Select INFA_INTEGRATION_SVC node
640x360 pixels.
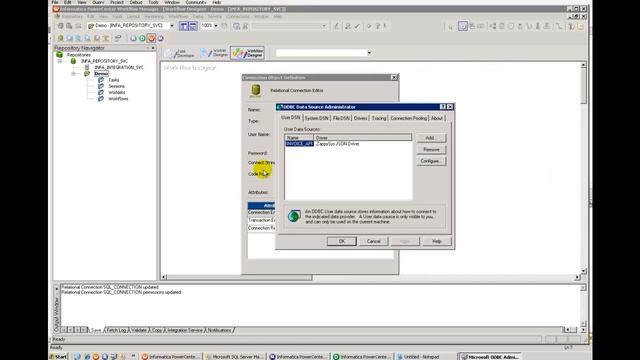click(x=119, y=67)
